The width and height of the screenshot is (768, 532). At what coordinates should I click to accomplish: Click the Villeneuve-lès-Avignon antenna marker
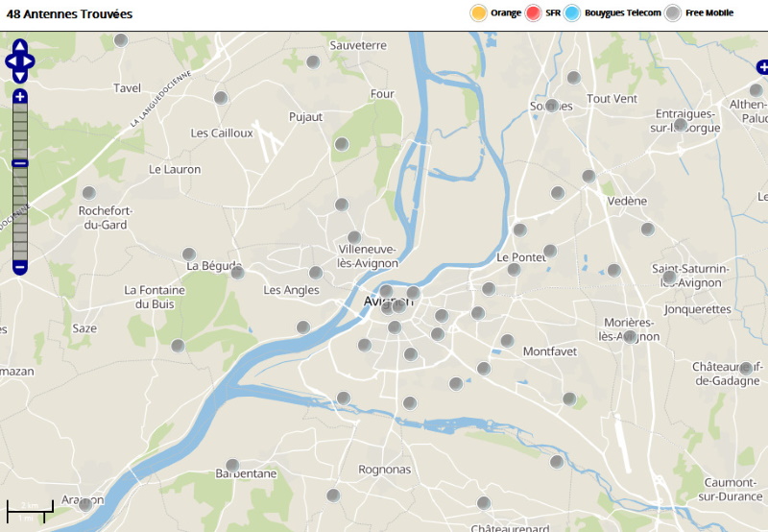coord(354,237)
